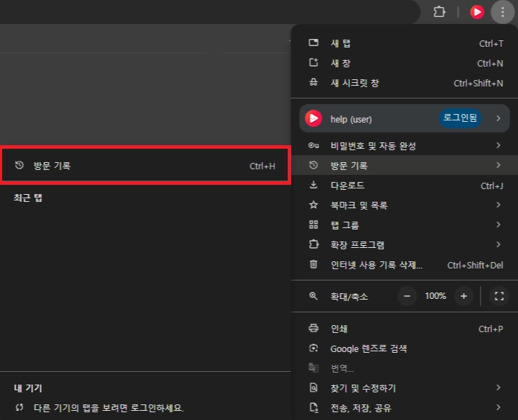Image resolution: width=518 pixels, height=420 pixels.
Task: Click the 새 시크릿 창 incognito icon
Action: (314, 83)
